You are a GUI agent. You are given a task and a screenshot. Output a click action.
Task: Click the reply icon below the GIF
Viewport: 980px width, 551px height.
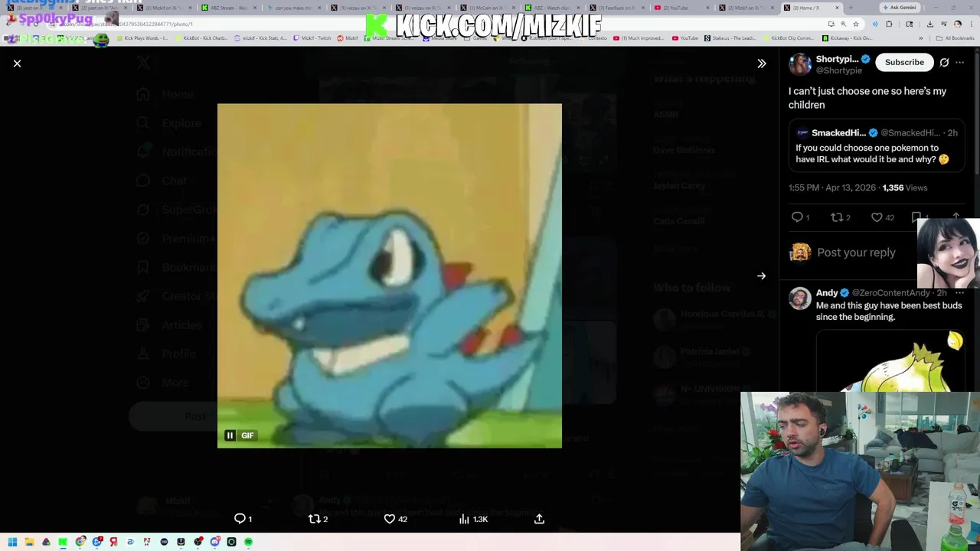[243, 519]
